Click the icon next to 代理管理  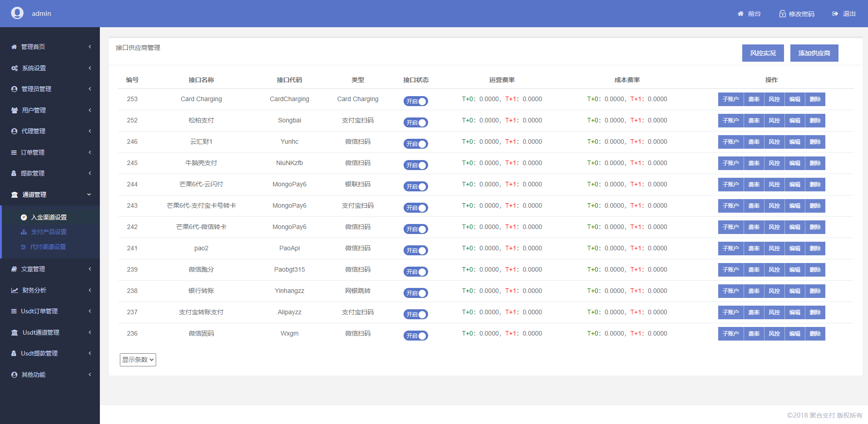[14, 131]
